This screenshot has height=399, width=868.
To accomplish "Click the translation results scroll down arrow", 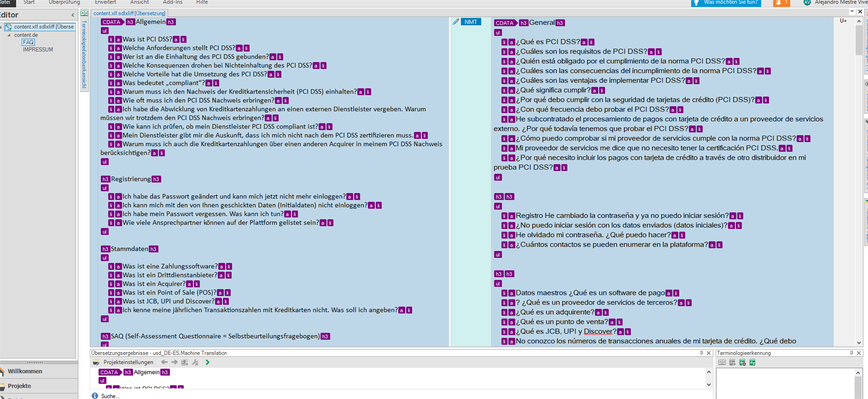I will click(x=708, y=385).
